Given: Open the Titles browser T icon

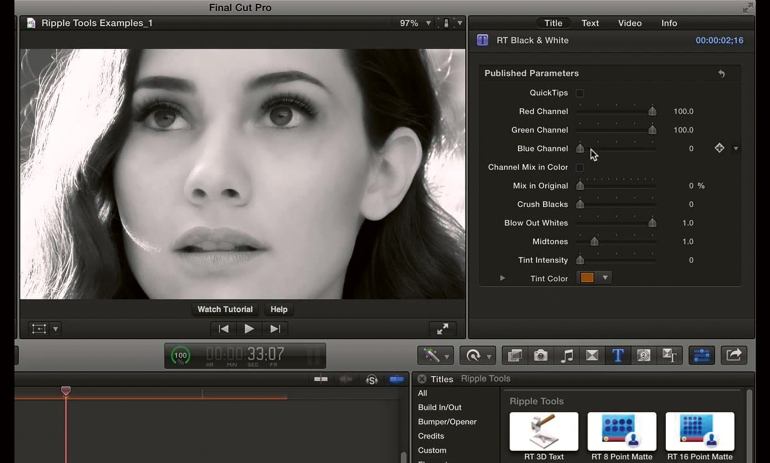Looking at the screenshot, I should 618,355.
